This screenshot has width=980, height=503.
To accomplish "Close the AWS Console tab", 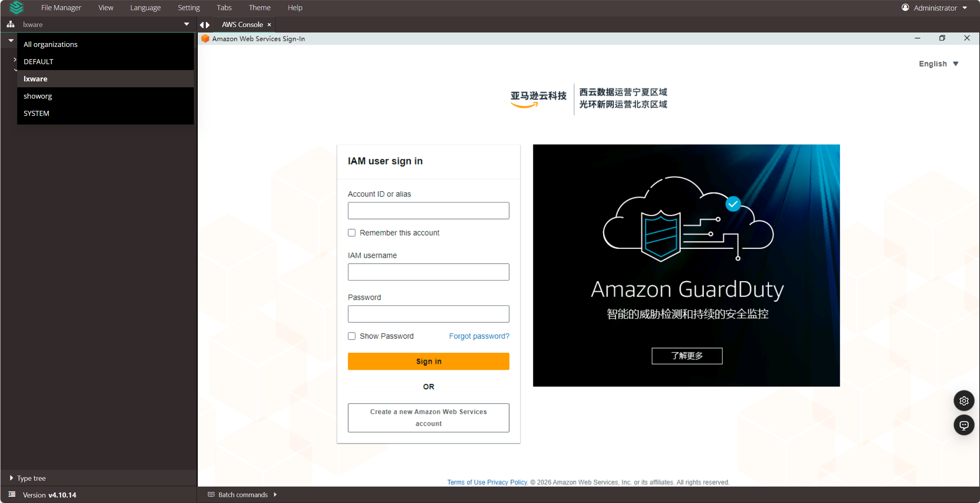I will tap(269, 25).
